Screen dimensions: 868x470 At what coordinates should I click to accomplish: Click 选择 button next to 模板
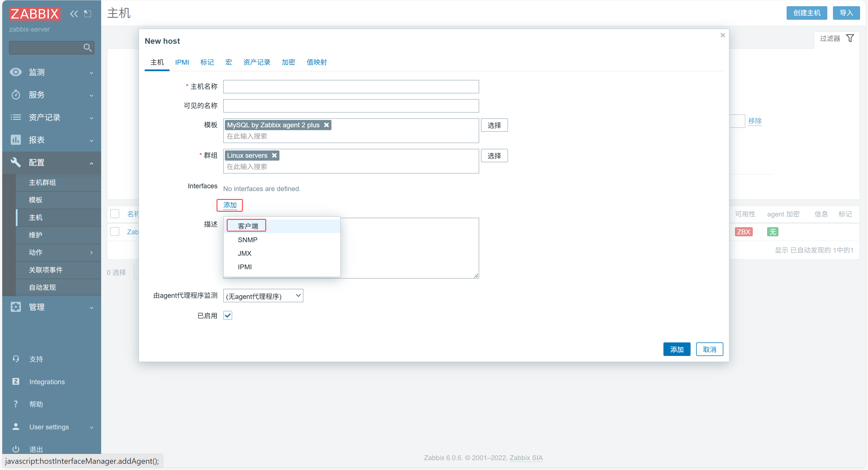494,125
